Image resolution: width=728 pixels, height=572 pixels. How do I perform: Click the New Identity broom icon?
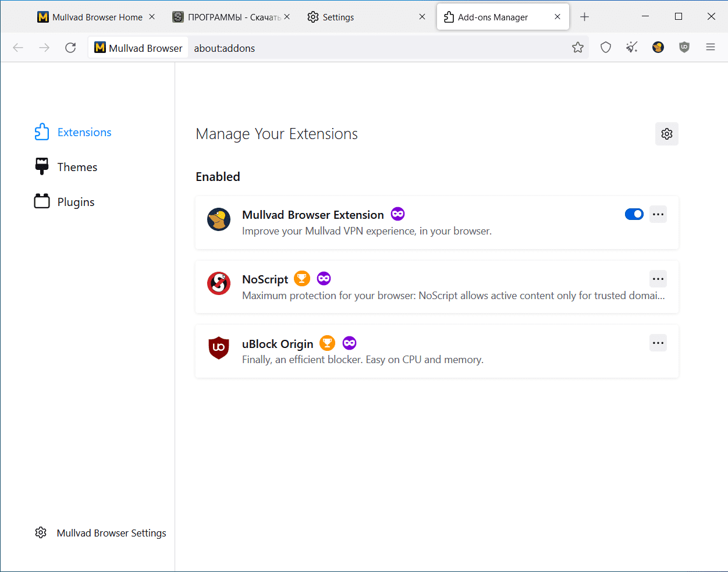point(632,48)
